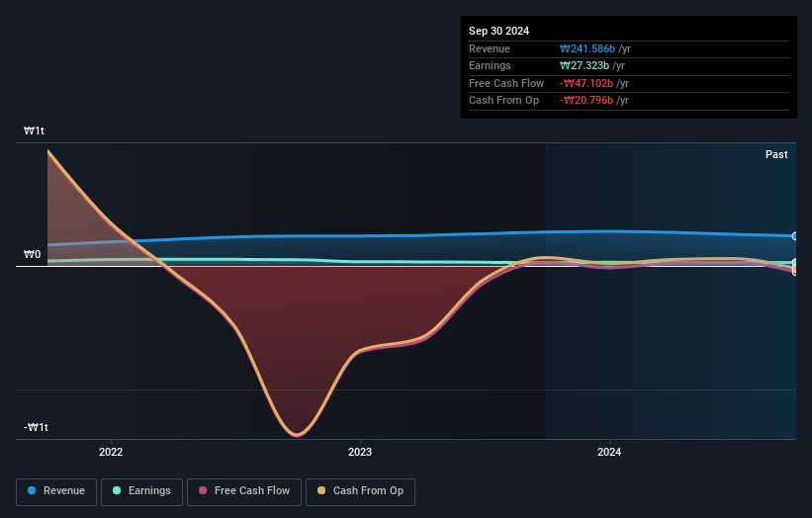The image size is (812, 518).
Task: Click the 2022 x-axis label
Action: (x=111, y=452)
